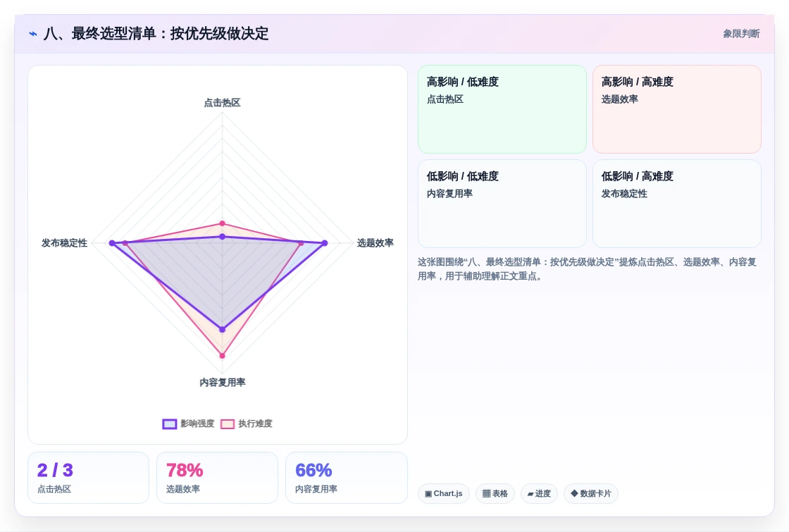Image resolution: width=789 pixels, height=532 pixels.
Task: Click the title 八、最终选型清单：按优先级做决定
Action: tap(156, 34)
